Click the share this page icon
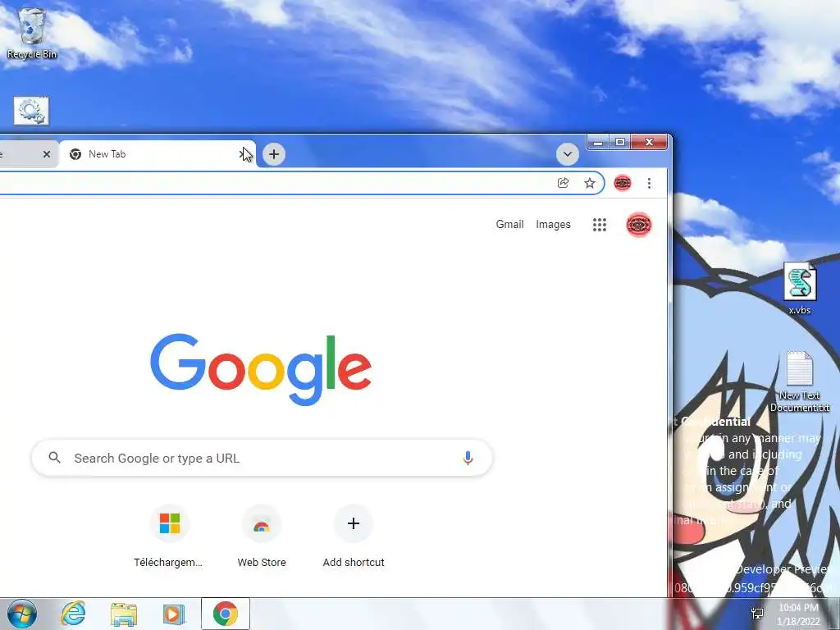Viewport: 840px width, 630px height. (563, 183)
